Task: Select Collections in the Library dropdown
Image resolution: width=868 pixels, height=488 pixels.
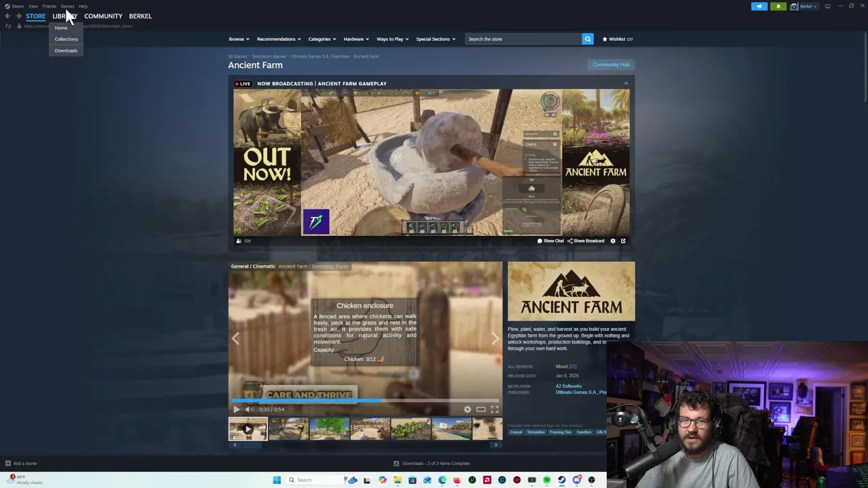Action: [x=66, y=39]
